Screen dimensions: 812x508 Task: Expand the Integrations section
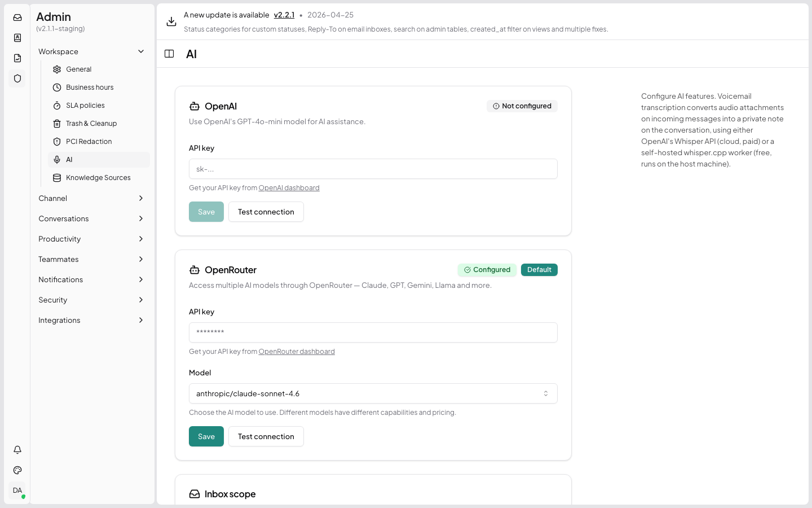(92, 320)
